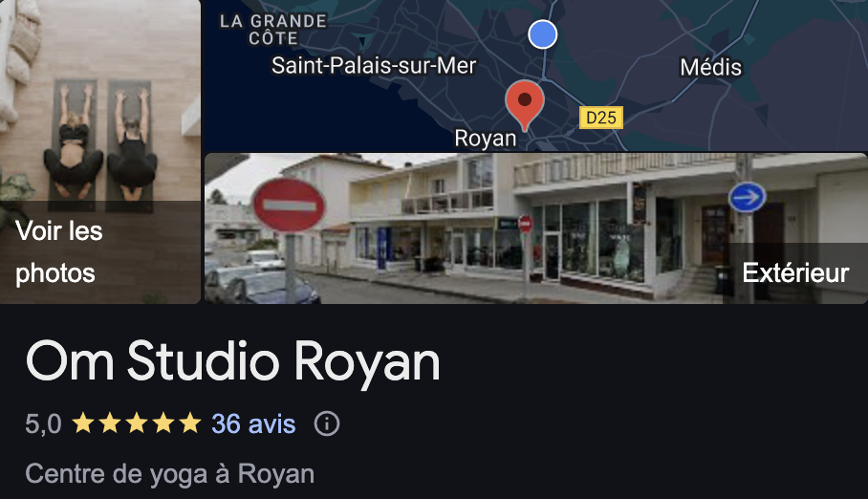Screen dimensions: 868x499
Task: Click the 5,0 rating score
Action: coord(43,424)
